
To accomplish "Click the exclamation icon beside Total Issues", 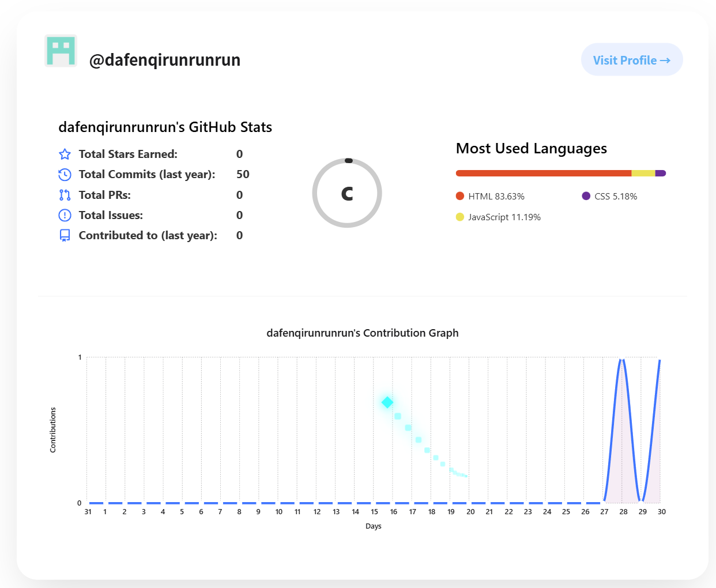I will (x=65, y=215).
